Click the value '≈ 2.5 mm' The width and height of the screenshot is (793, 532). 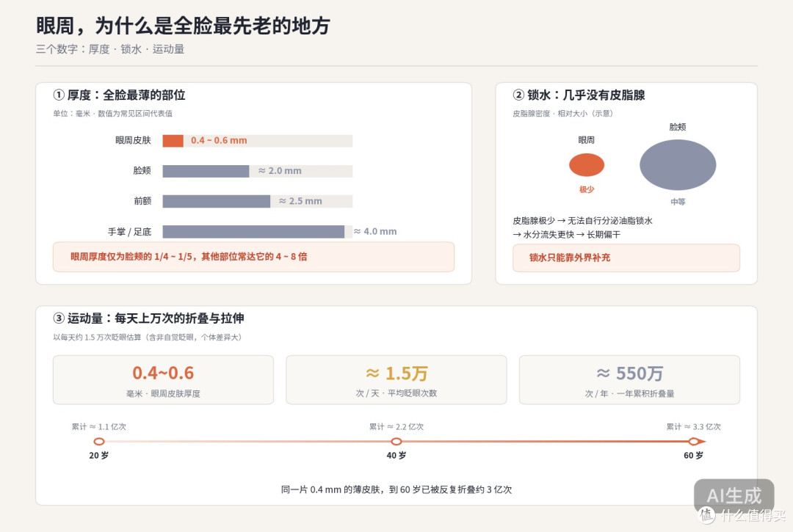point(300,201)
